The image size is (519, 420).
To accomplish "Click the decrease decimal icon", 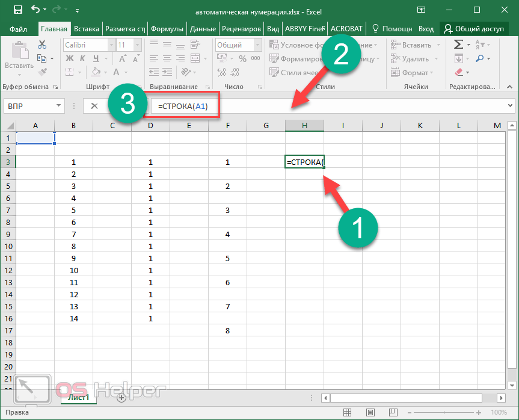I will point(235,72).
